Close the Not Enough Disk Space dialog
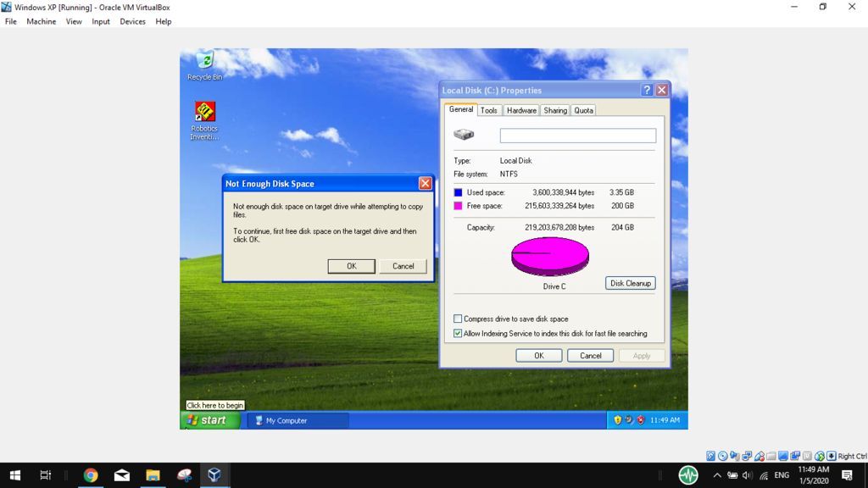 pos(426,184)
